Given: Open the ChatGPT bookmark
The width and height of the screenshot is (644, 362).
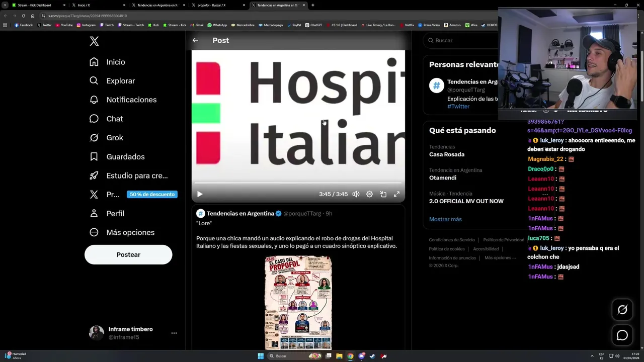Looking at the screenshot, I should (313, 25).
